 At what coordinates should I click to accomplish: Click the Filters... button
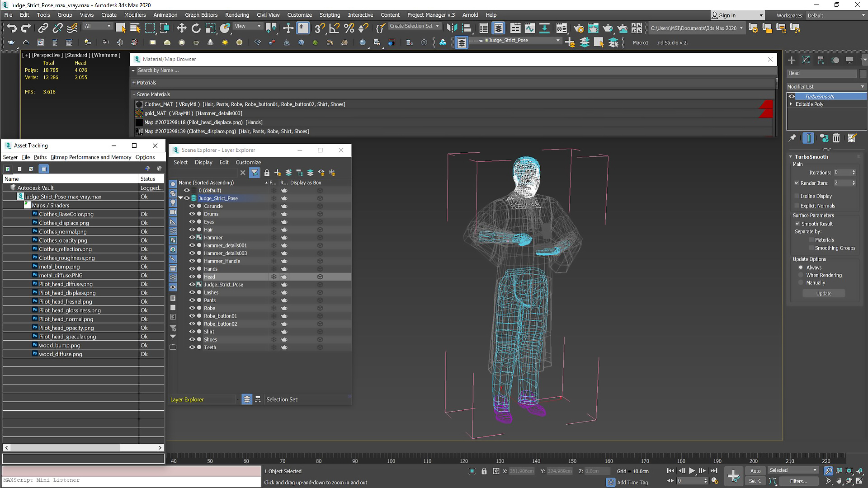pos(798,481)
